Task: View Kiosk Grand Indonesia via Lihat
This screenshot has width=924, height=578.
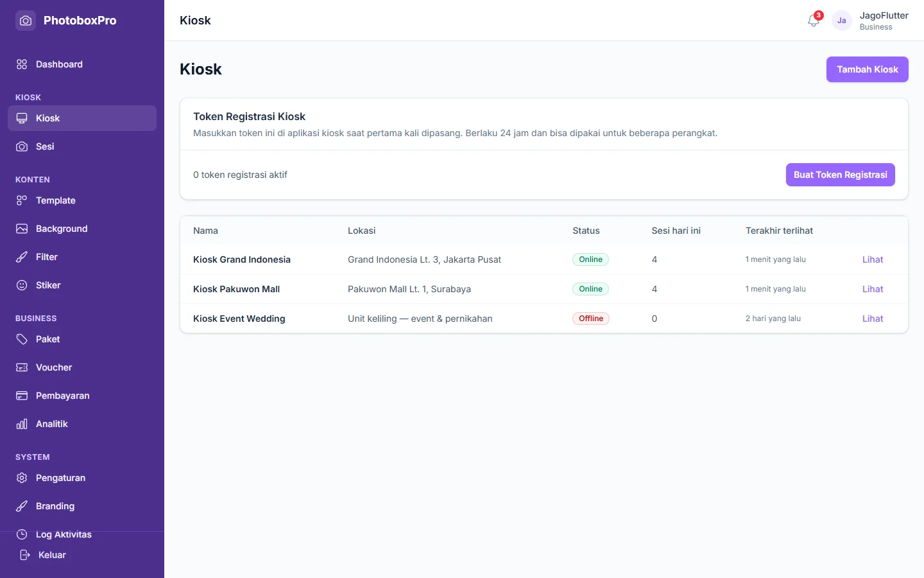Action: [x=873, y=259]
